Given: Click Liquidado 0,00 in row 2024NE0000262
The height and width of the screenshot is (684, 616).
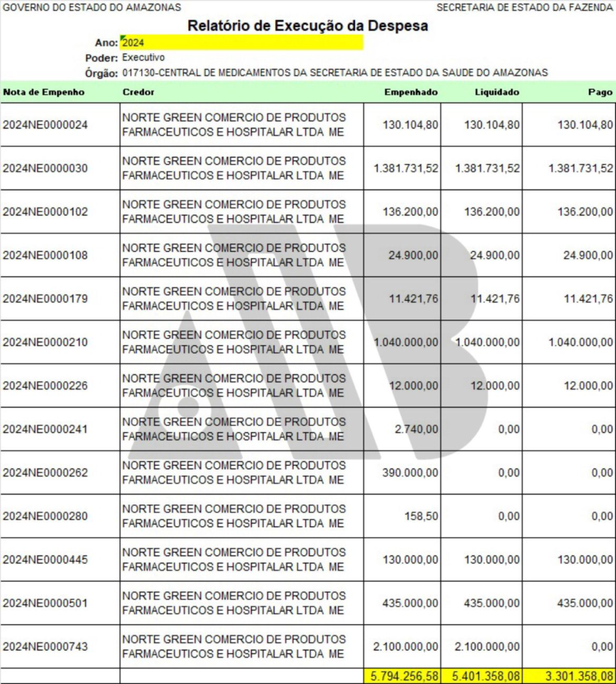Looking at the screenshot, I should (509, 472).
